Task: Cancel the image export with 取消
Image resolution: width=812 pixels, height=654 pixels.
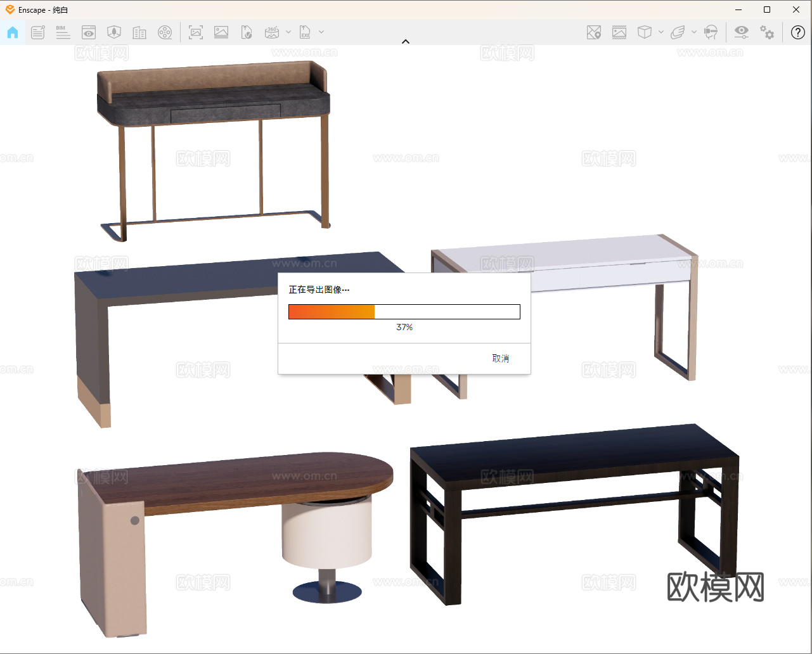Action: (501, 359)
